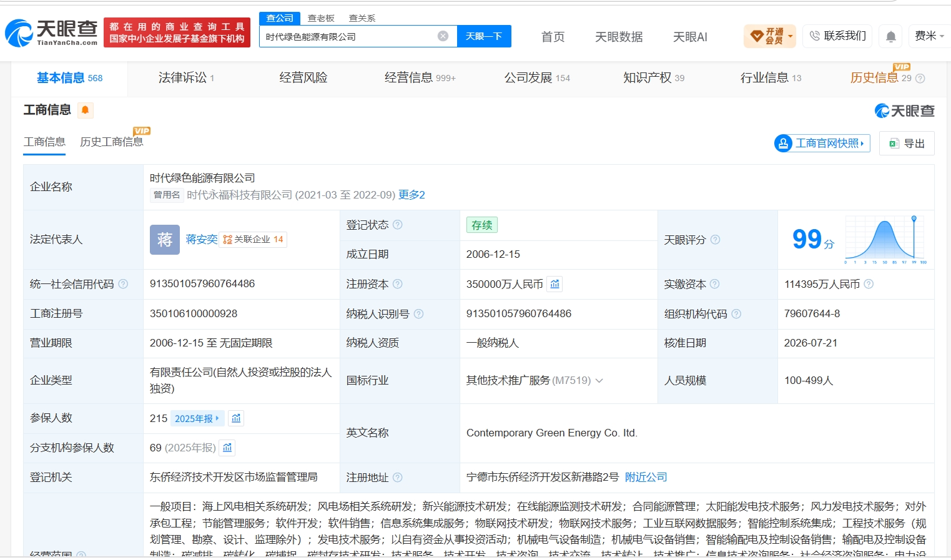Open the 知识产权 tab
951x560 pixels.
(654, 78)
